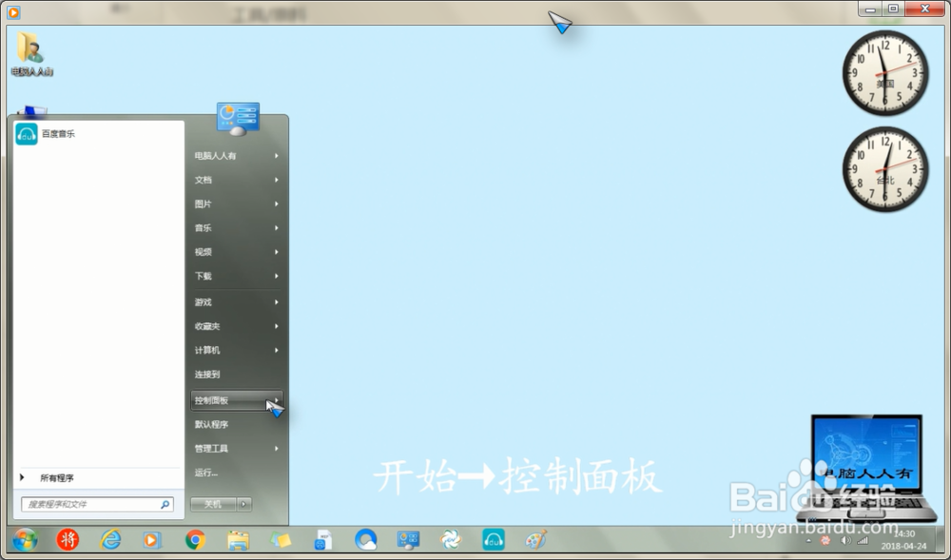This screenshot has height=560, width=951.
Task: Click the network signal tray icon
Action: pos(862,540)
